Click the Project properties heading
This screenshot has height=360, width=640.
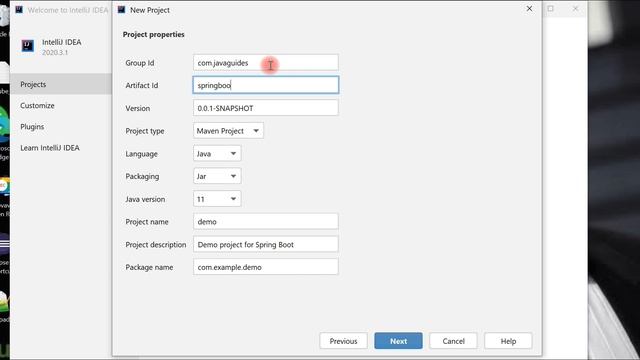(x=153, y=34)
